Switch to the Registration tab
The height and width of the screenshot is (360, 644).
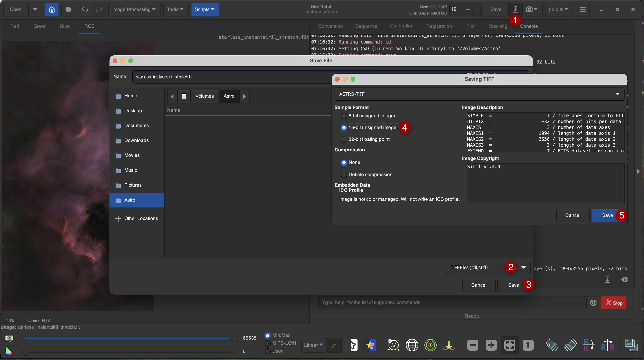439,26
